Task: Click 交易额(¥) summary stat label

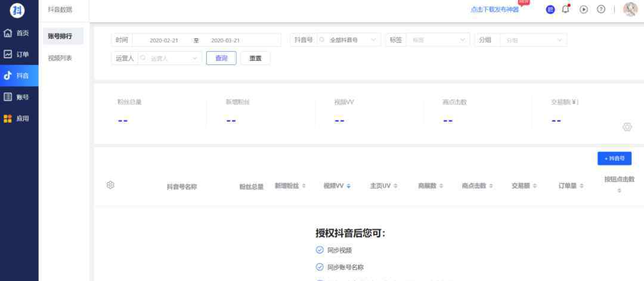Action: coord(565,102)
